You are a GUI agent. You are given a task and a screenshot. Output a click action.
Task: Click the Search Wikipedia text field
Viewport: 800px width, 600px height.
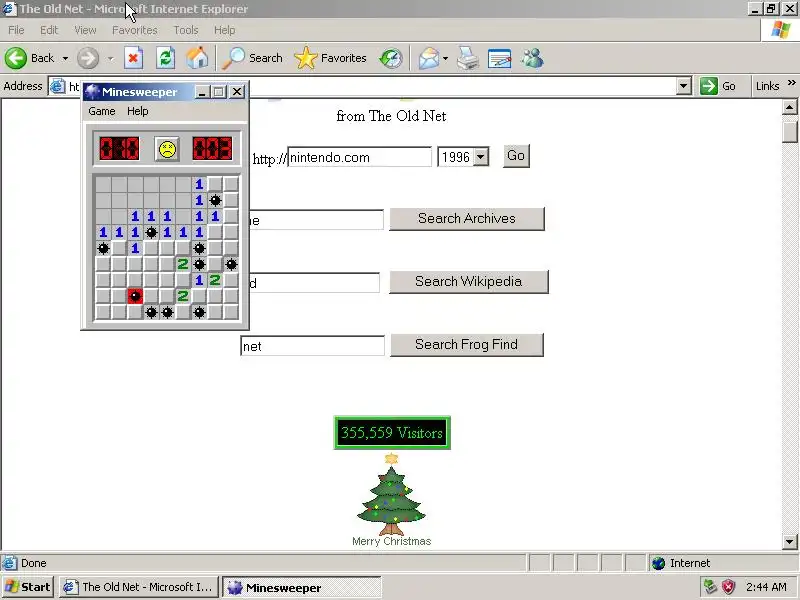pyautogui.click(x=314, y=283)
